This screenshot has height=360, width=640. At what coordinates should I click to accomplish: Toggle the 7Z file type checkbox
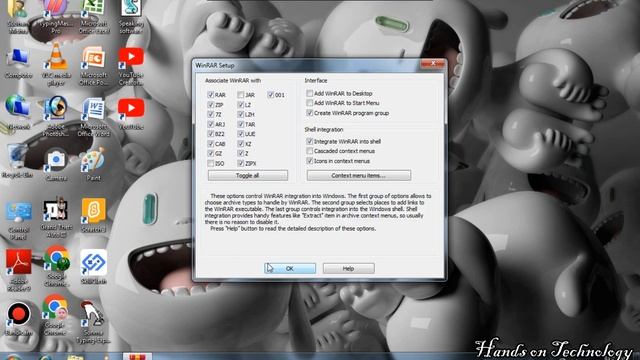(211, 114)
